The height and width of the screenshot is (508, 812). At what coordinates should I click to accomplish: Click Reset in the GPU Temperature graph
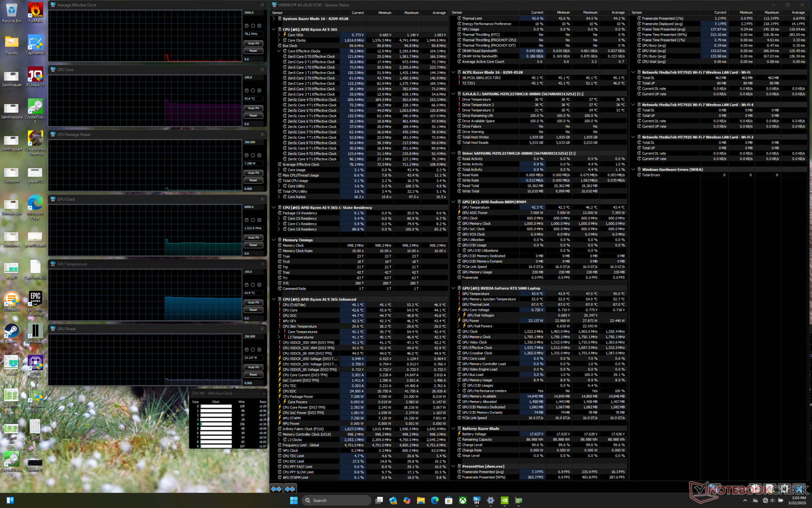click(x=253, y=310)
